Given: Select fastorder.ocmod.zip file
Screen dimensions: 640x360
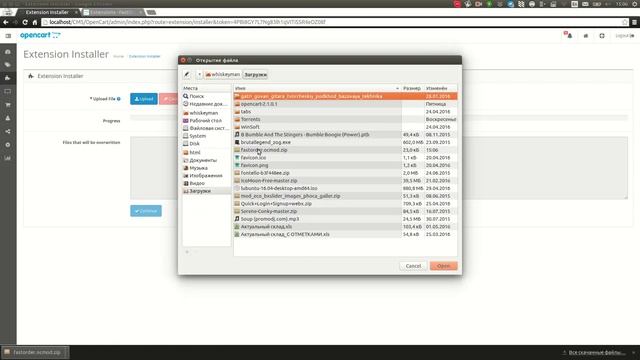Looking at the screenshot, I should 345,150.
